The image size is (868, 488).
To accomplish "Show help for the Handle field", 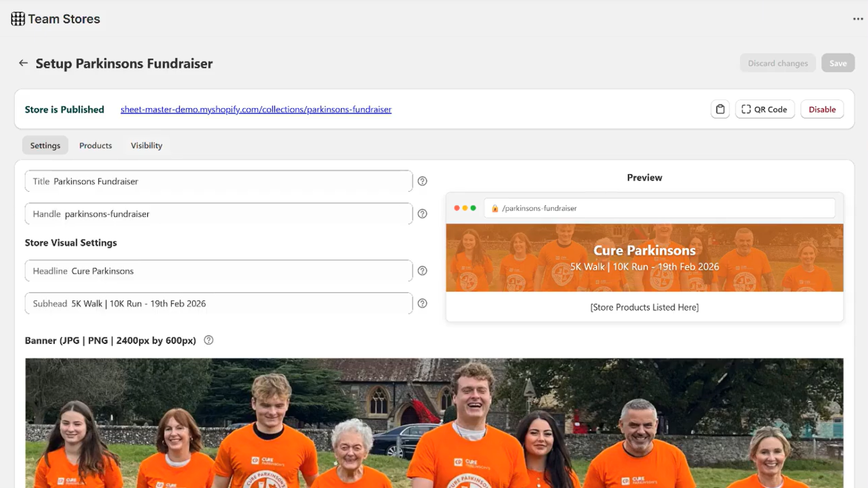I will click(x=422, y=214).
